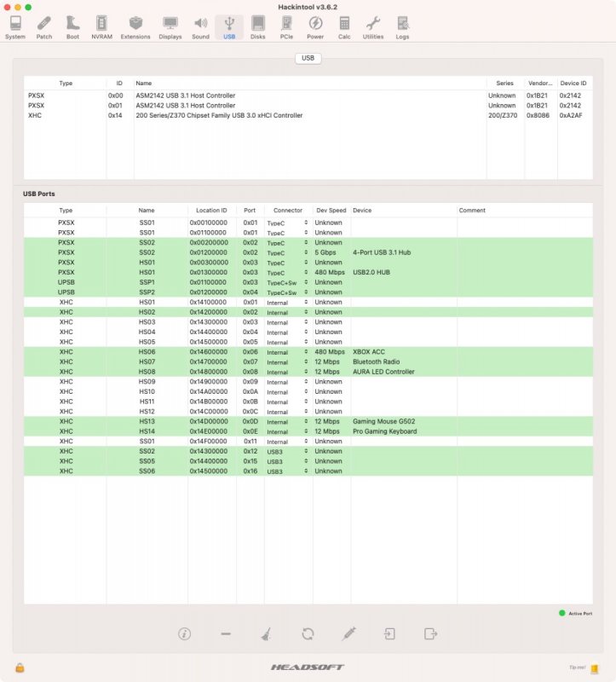Select the 200 Series/Z370 xHCI controller row
Screen dimensions: 616x682
(308, 115)
